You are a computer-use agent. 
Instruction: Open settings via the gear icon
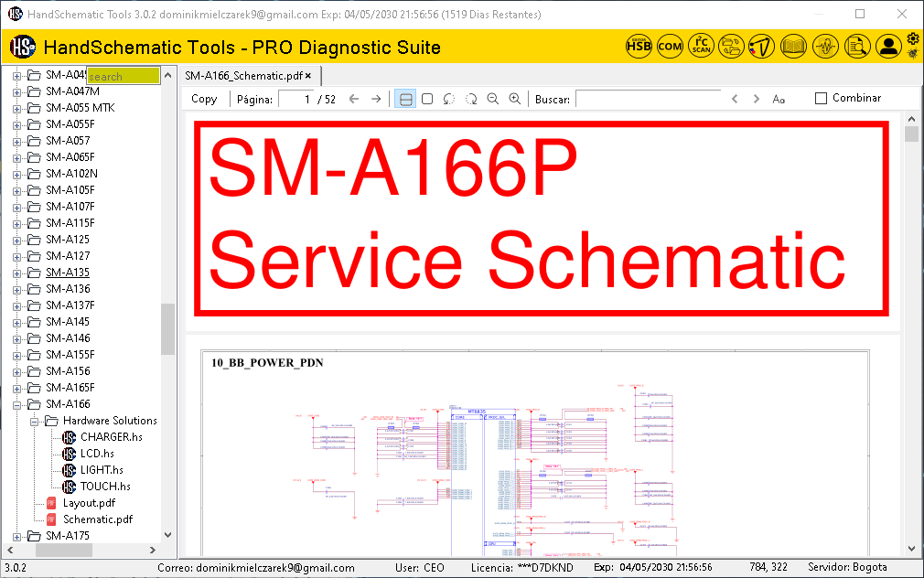[913, 39]
